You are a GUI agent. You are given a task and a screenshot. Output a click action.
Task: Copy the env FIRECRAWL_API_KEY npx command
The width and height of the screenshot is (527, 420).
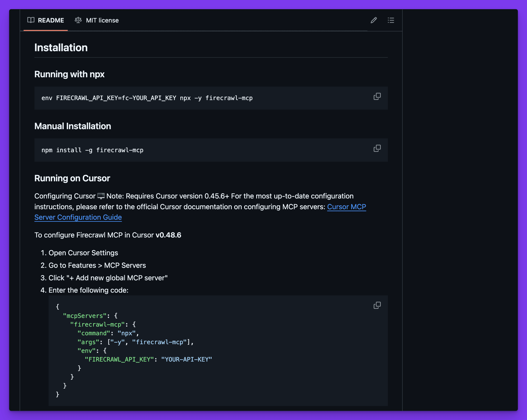pos(377,96)
